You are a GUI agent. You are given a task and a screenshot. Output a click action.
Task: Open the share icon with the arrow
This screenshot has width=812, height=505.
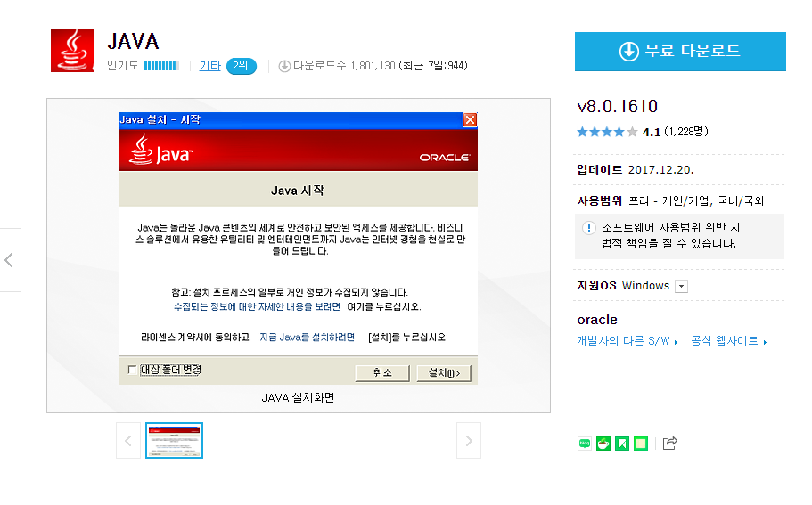669,443
